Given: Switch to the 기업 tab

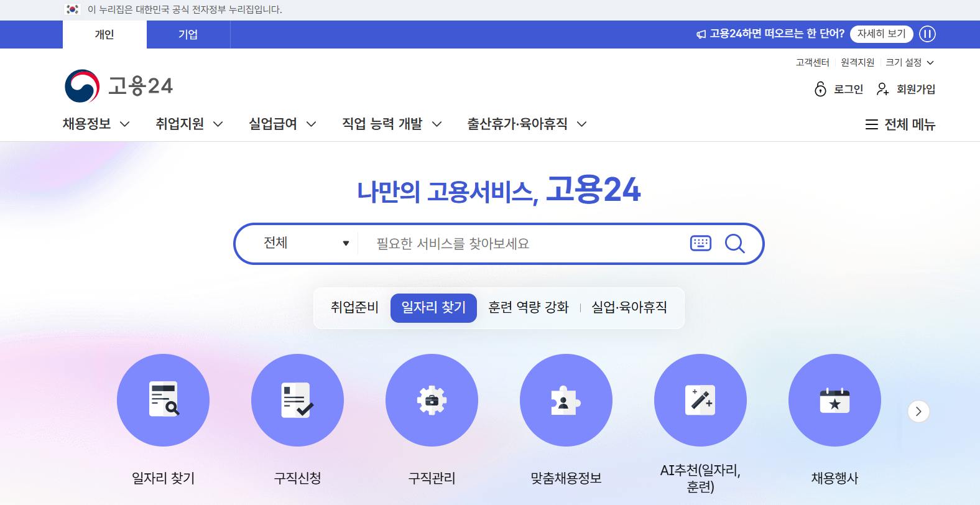Looking at the screenshot, I should [x=188, y=34].
